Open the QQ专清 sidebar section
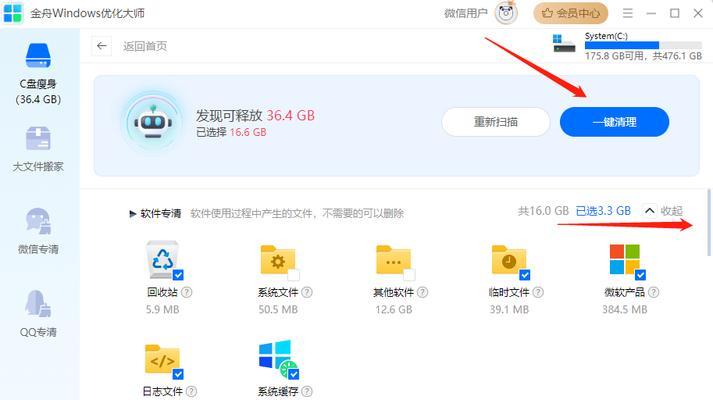The image size is (713, 400). [x=38, y=314]
